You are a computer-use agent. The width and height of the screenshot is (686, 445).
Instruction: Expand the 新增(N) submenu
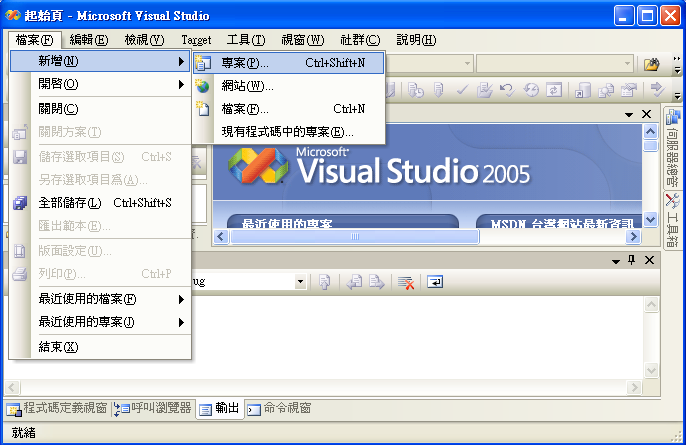(x=100, y=61)
